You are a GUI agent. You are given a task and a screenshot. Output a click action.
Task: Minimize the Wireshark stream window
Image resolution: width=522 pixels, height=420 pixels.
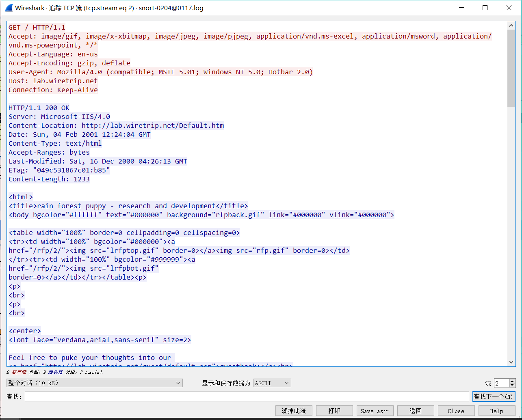pos(461,8)
